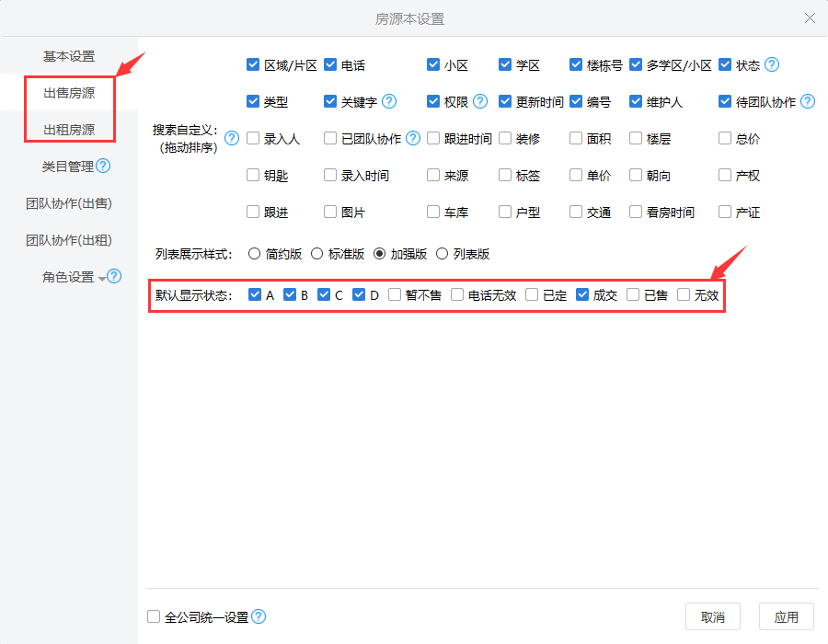The width and height of the screenshot is (828, 644).
Task: Enable 楼层 search field
Action: point(636,138)
